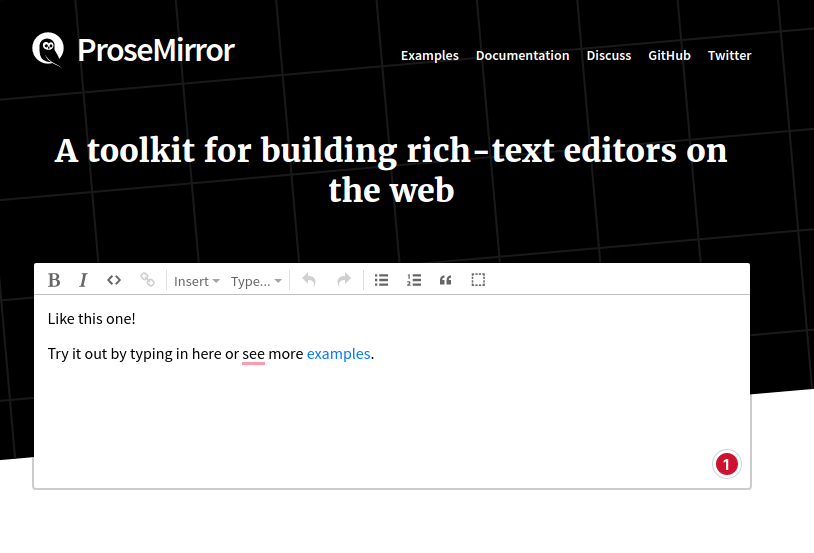Go to the Discuss forum link
This screenshot has height=553, width=814.
coord(609,56)
